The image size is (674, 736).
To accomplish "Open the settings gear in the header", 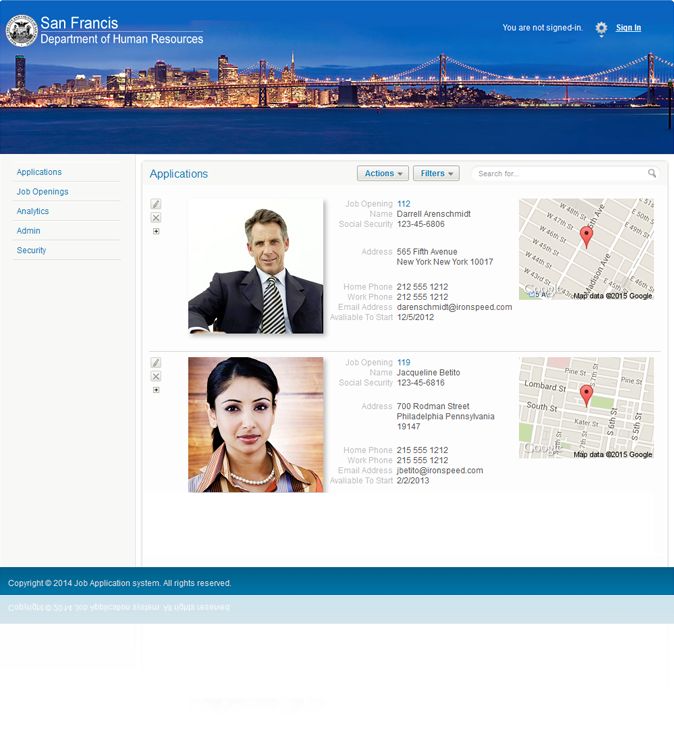I will click(601, 28).
